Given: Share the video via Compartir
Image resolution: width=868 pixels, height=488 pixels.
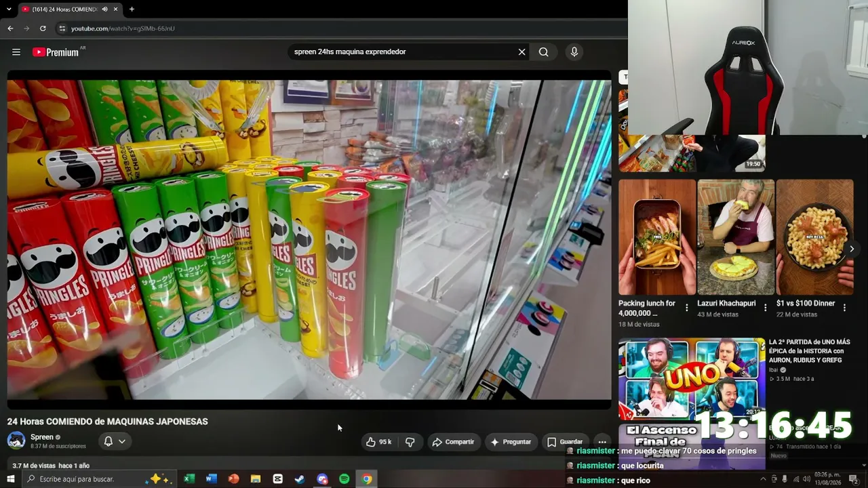Looking at the screenshot, I should [x=454, y=442].
